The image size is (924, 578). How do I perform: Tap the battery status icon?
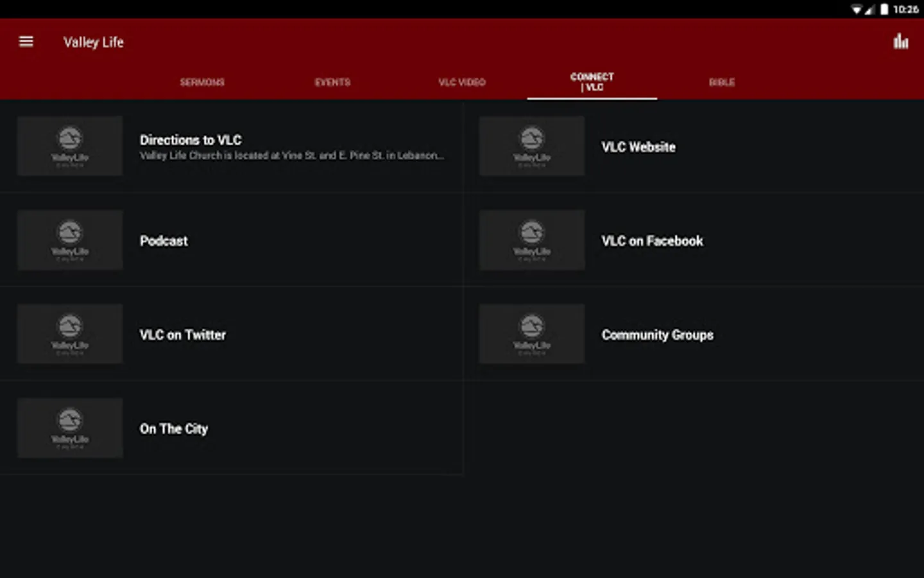pos(884,9)
